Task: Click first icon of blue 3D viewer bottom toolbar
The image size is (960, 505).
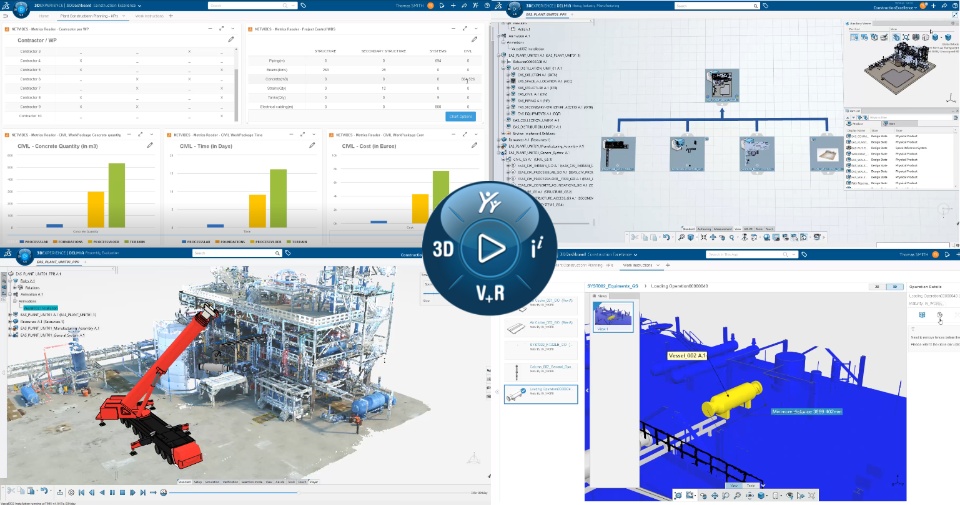Action: (x=678, y=495)
